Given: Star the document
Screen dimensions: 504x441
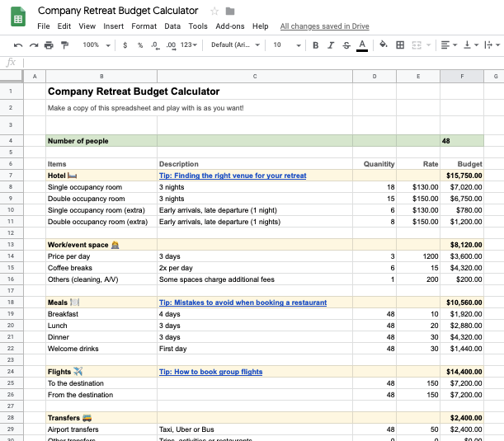Looking at the screenshot, I should (214, 12).
